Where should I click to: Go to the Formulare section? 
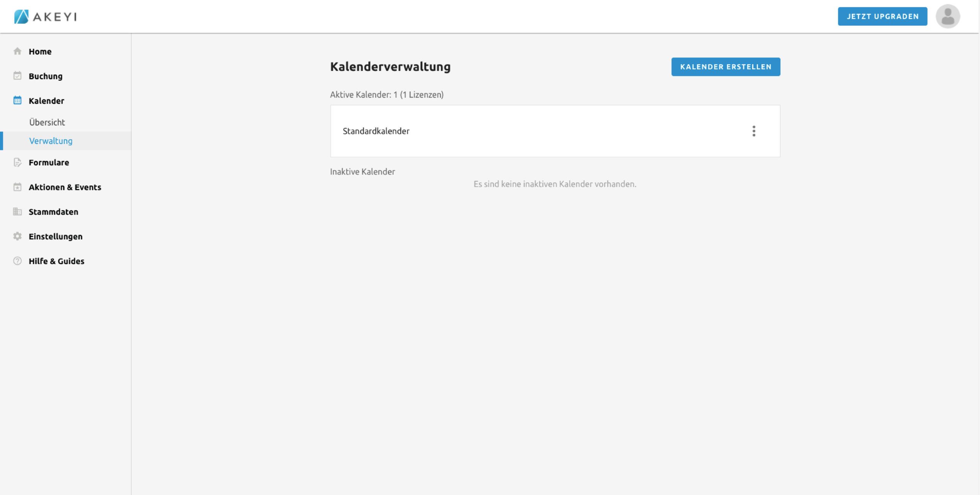coord(49,162)
